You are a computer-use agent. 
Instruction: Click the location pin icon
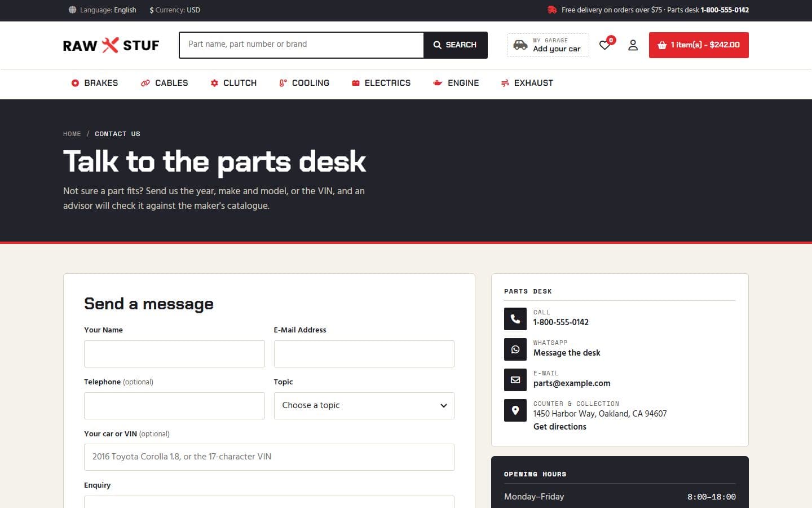coord(515,410)
